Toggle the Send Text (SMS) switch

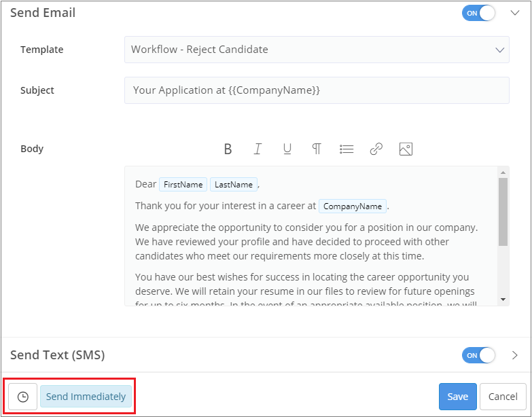[478, 355]
